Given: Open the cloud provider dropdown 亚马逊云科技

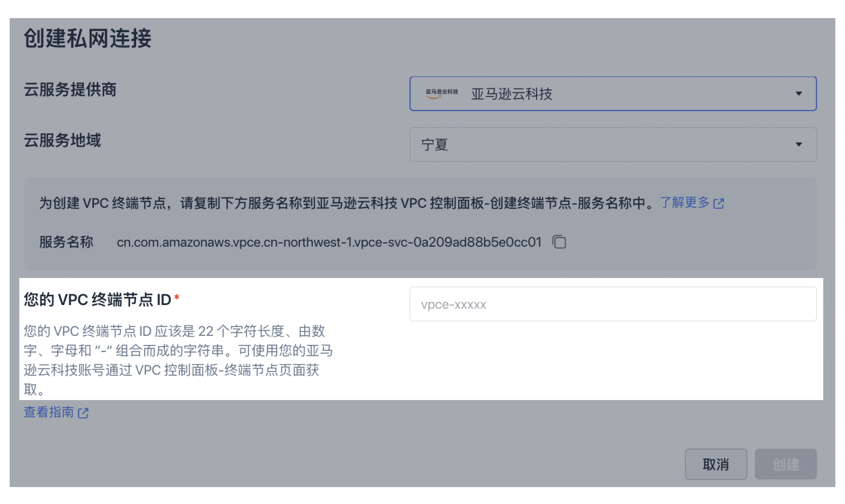Looking at the screenshot, I should click(613, 93).
